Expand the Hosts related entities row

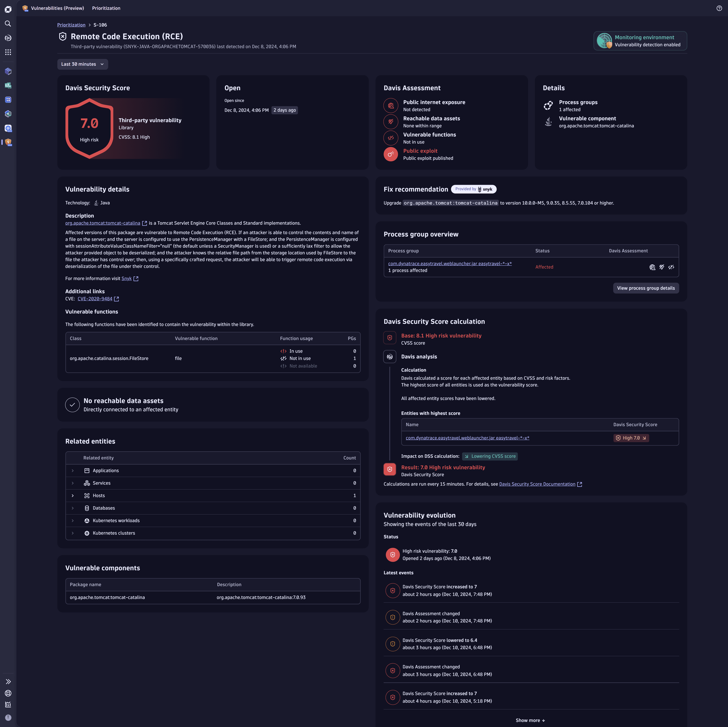click(73, 495)
